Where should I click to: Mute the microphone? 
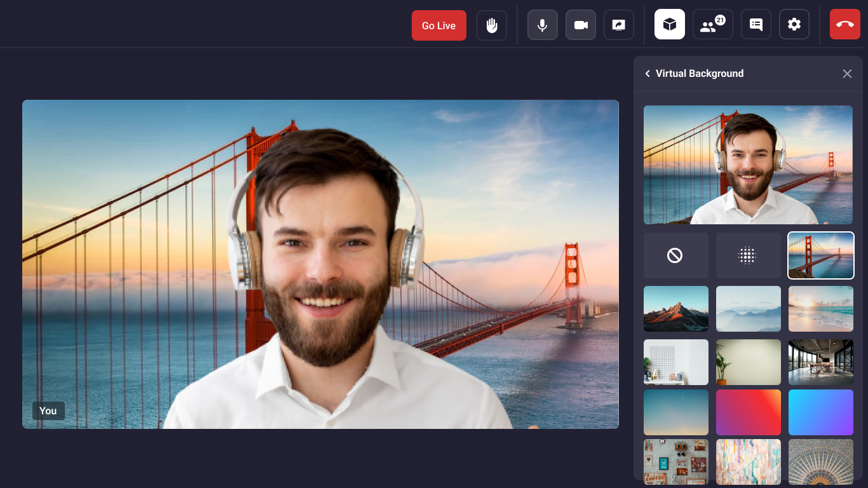coord(543,25)
